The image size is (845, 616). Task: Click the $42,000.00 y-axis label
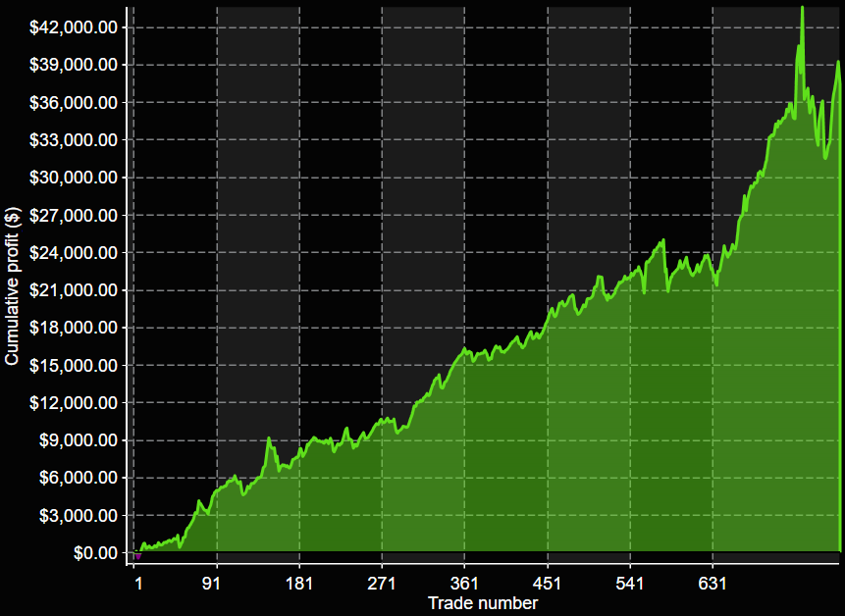(x=74, y=27)
